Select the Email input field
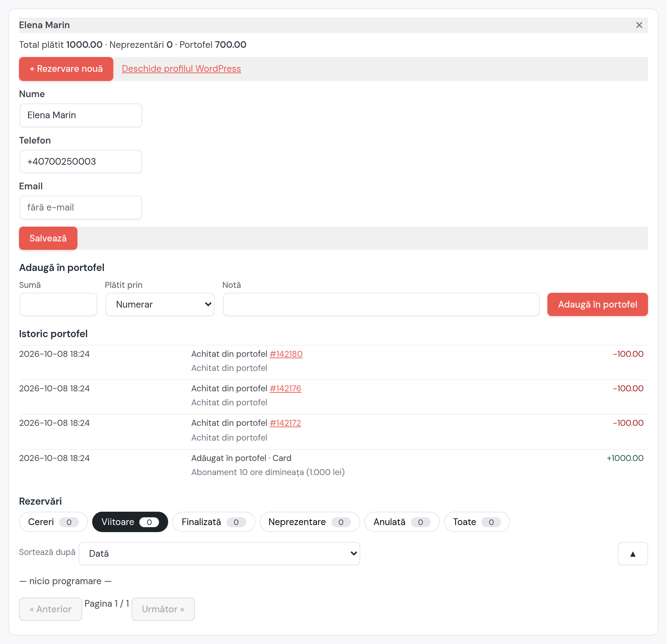This screenshot has width=667, height=644. pos(81,207)
